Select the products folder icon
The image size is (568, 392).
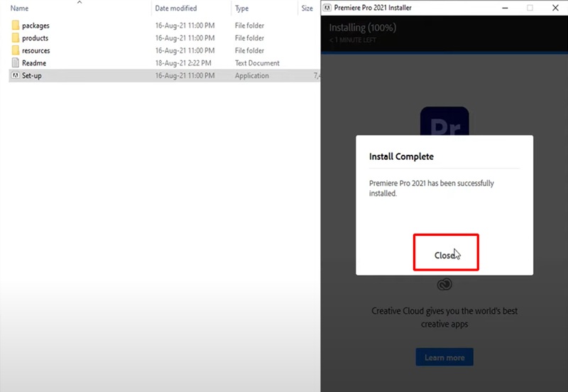point(16,38)
